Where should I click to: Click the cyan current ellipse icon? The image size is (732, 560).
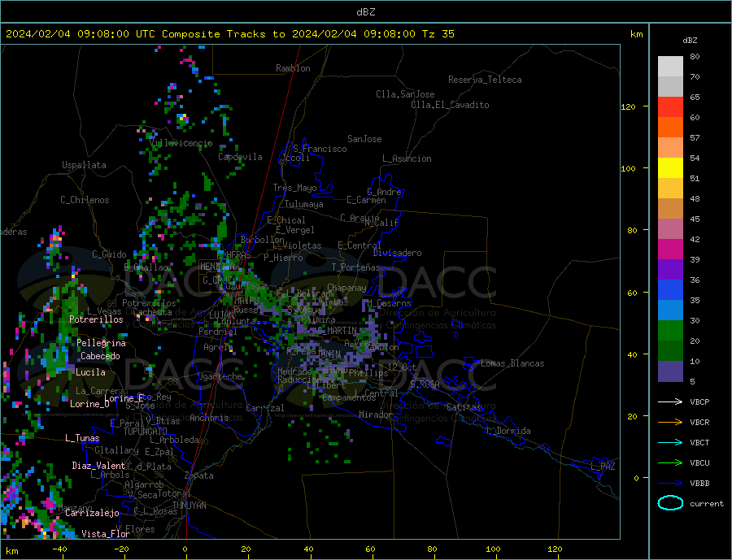pos(670,503)
